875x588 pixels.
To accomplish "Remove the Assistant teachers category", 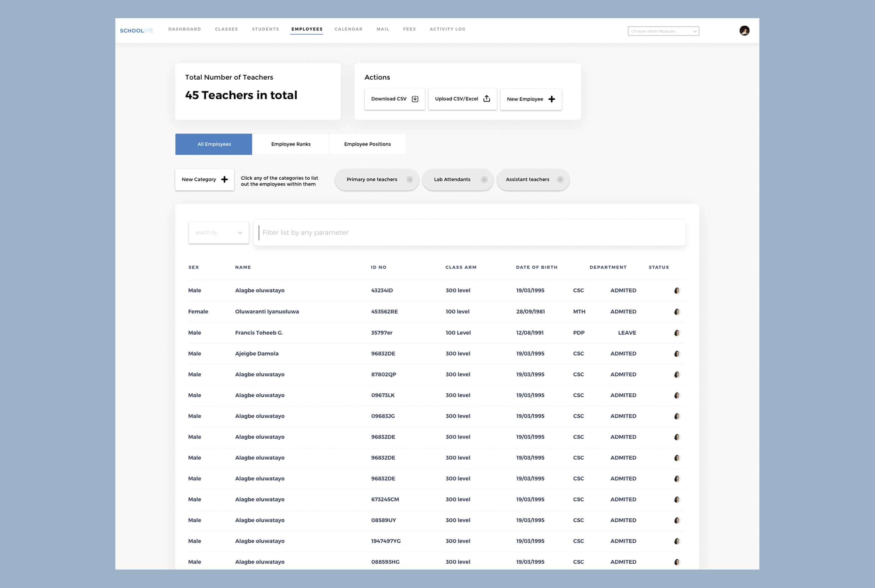I will click(x=560, y=180).
